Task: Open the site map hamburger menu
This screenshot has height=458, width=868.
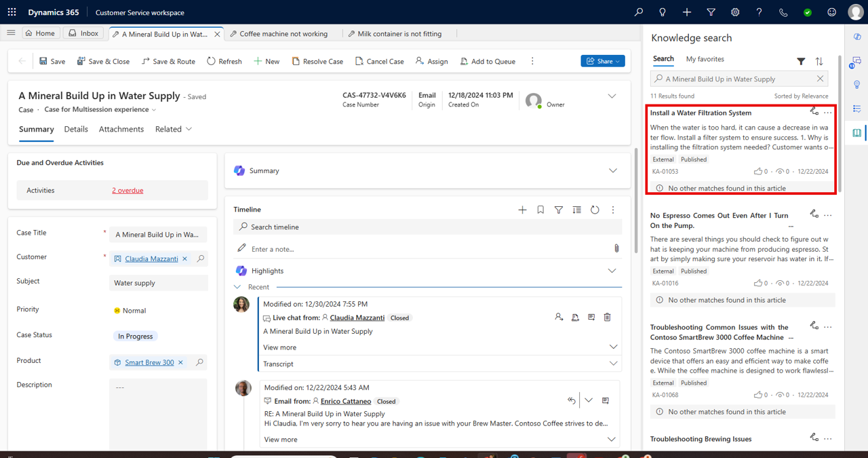Action: 11,33
